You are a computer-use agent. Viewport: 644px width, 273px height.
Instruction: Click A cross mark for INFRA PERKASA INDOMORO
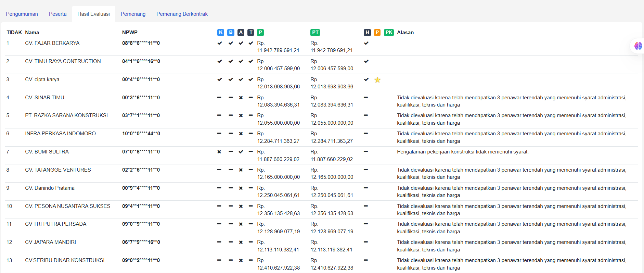241,134
